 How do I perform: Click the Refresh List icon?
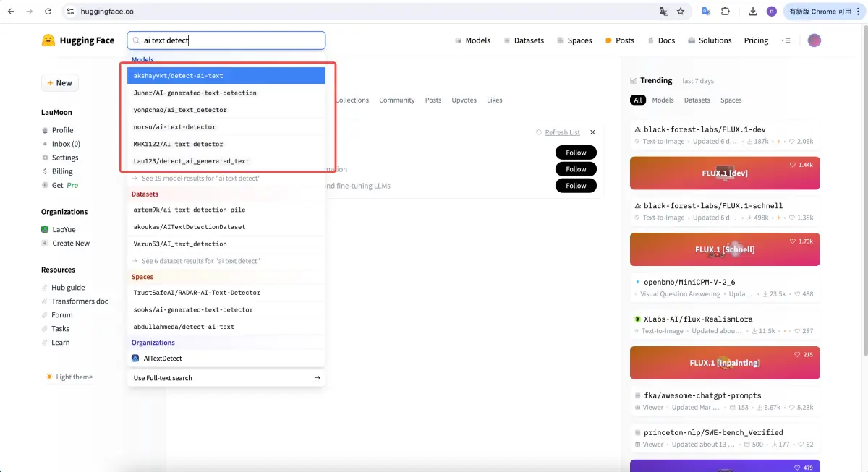point(539,132)
